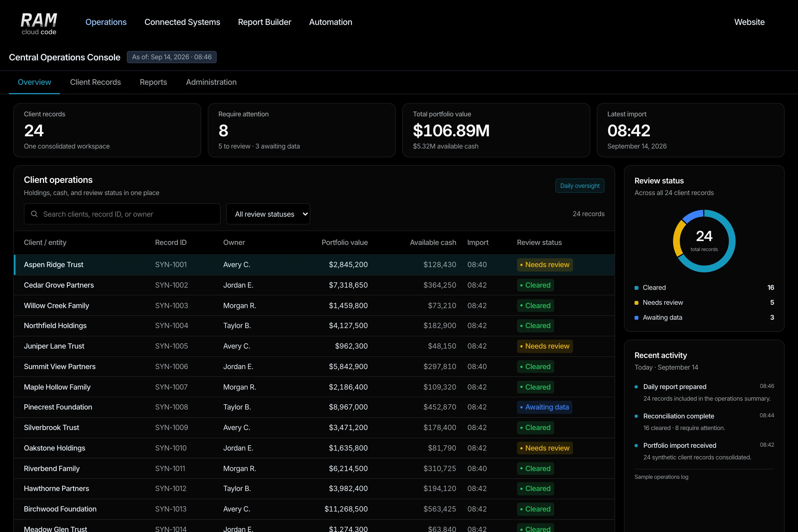
Task: Click the Require attention summary card
Action: click(301, 130)
